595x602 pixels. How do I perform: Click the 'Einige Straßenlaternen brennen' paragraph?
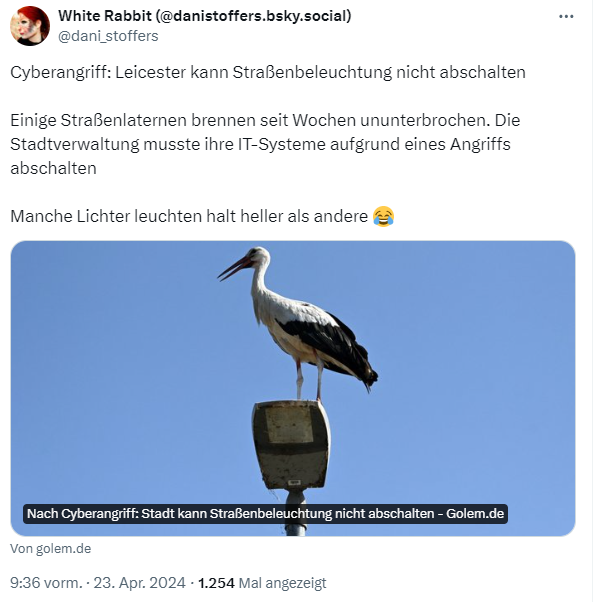point(265,144)
